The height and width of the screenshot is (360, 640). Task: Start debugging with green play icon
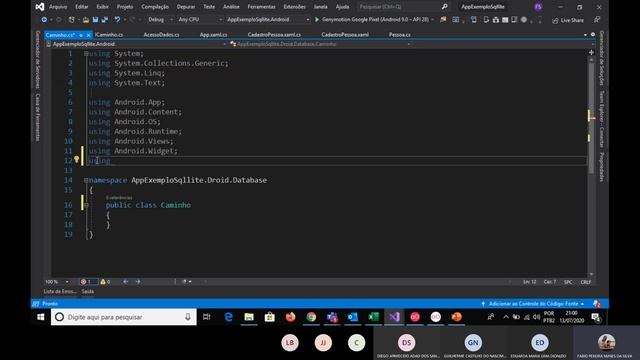317,20
